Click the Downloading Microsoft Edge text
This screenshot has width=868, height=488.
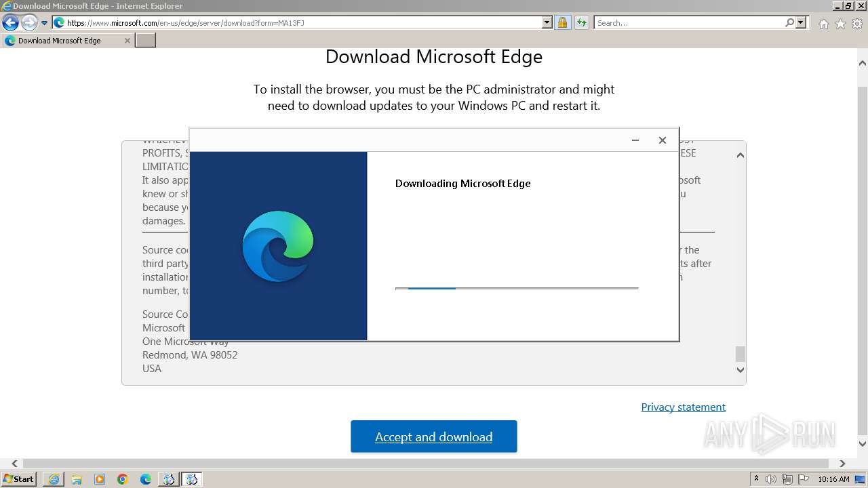462,184
